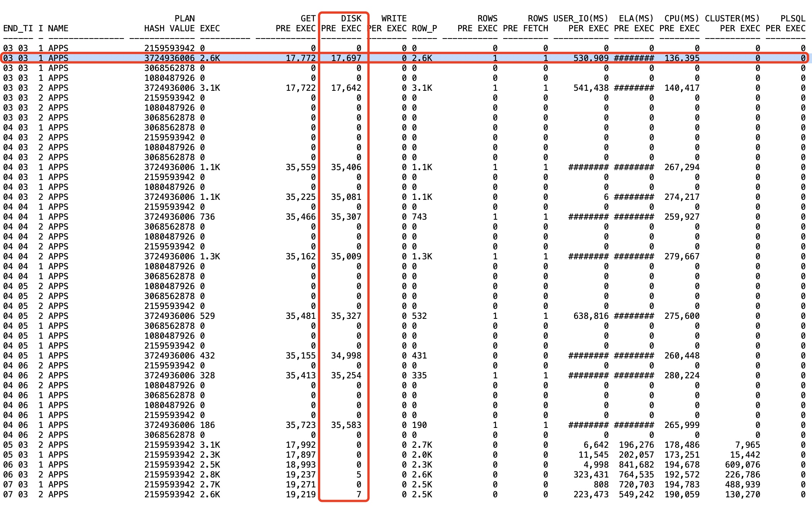Click the disk value 35,081
Image resolution: width=812 pixels, height=508 pixels.
[x=346, y=197]
